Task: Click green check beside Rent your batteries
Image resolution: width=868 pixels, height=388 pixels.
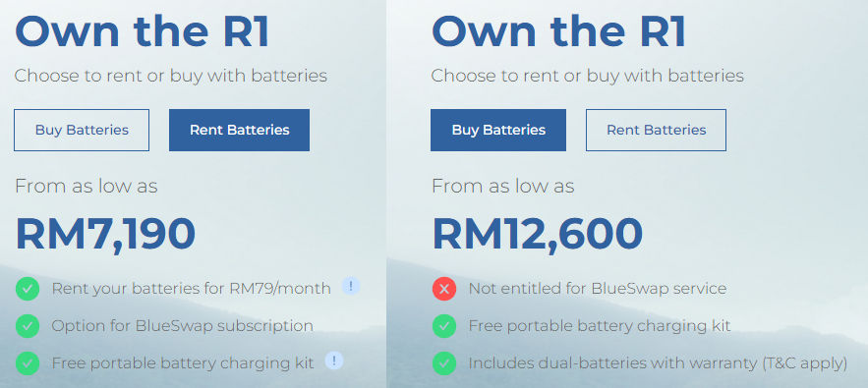Action: tap(28, 289)
